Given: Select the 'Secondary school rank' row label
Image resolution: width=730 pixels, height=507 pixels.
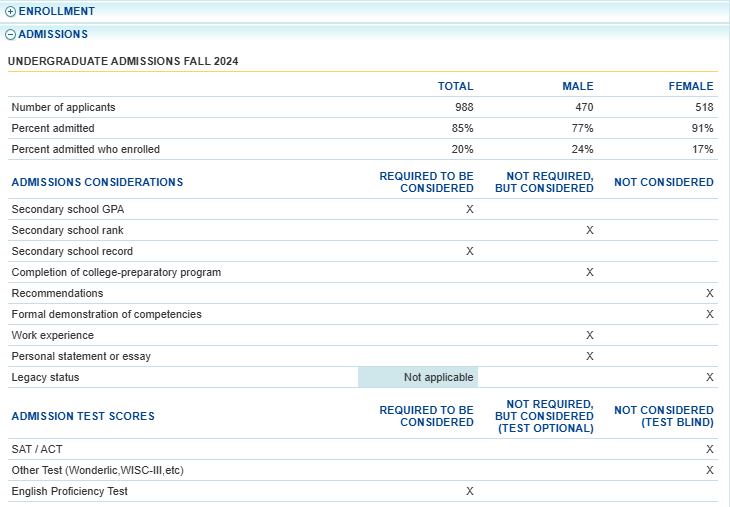Looking at the screenshot, I should [68, 230].
